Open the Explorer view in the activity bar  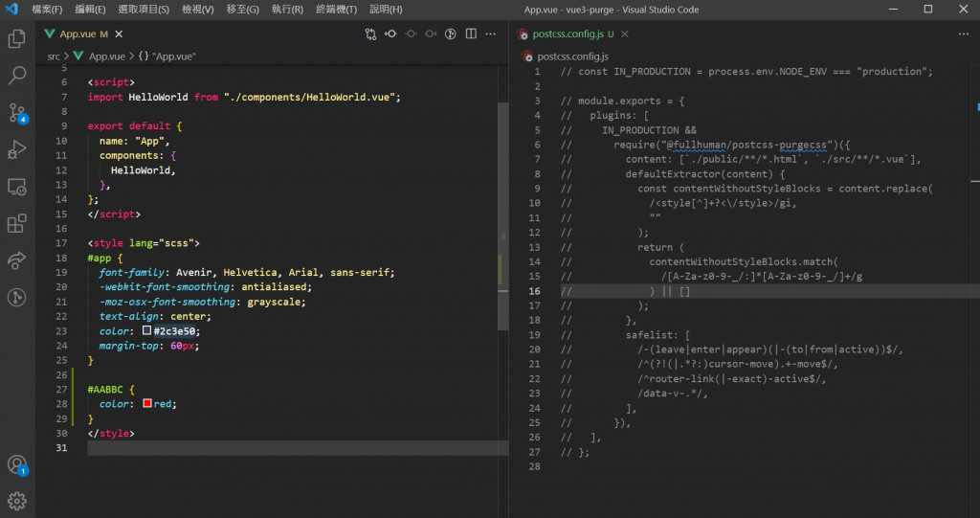tap(17, 39)
